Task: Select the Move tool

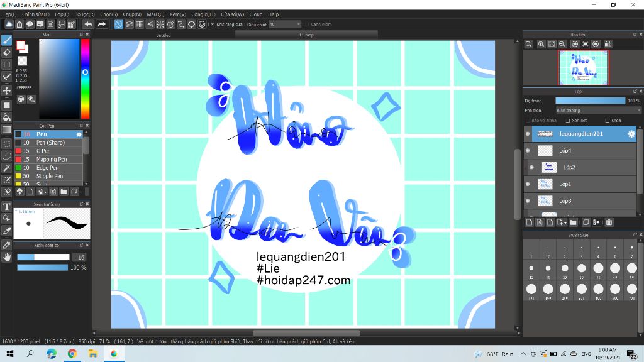Action: [6, 90]
